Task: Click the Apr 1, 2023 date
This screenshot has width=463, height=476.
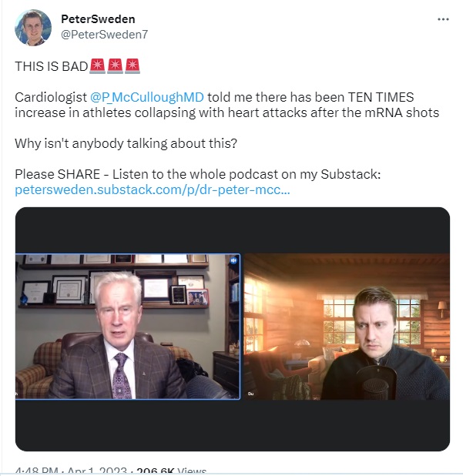Action: click(x=97, y=471)
